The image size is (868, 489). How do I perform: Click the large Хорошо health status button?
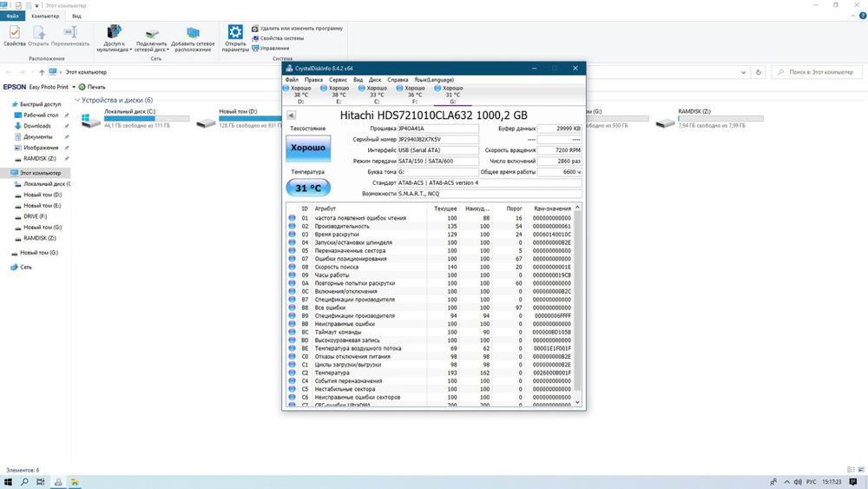point(308,148)
